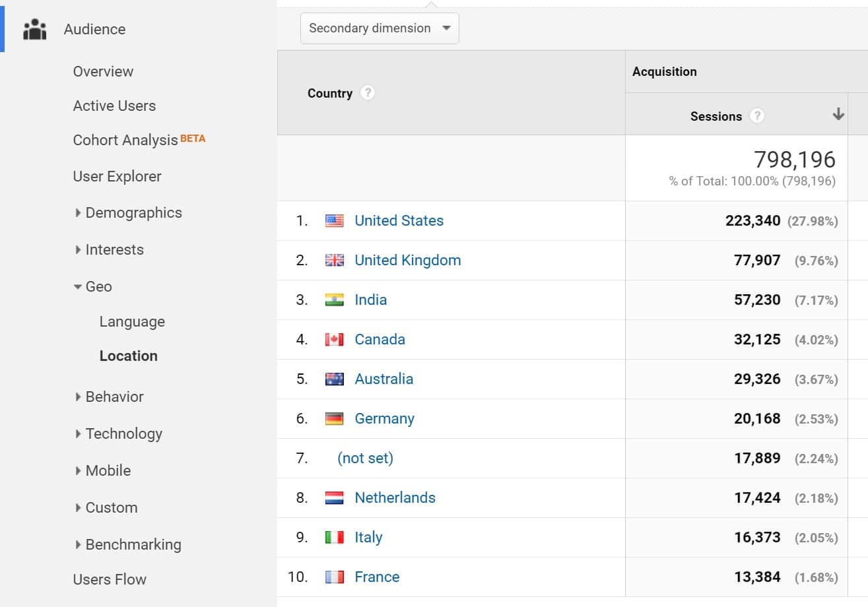Click the (not set) row entry

coord(365,458)
